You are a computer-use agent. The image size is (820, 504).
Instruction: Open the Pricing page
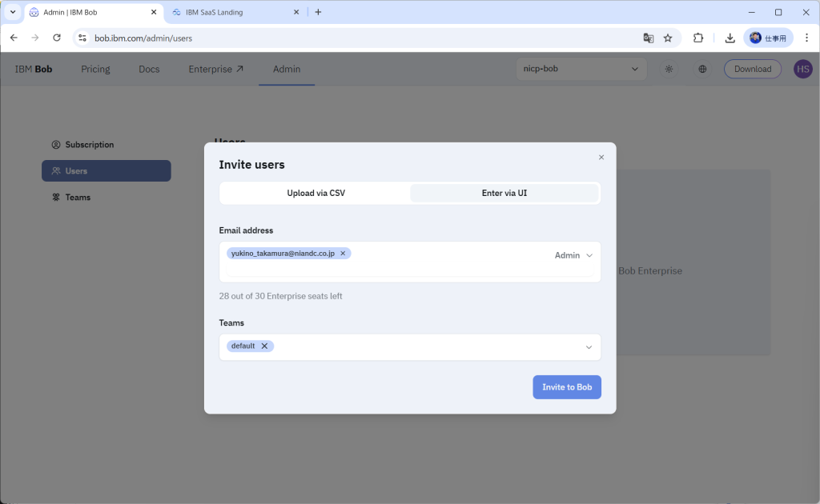click(x=95, y=69)
